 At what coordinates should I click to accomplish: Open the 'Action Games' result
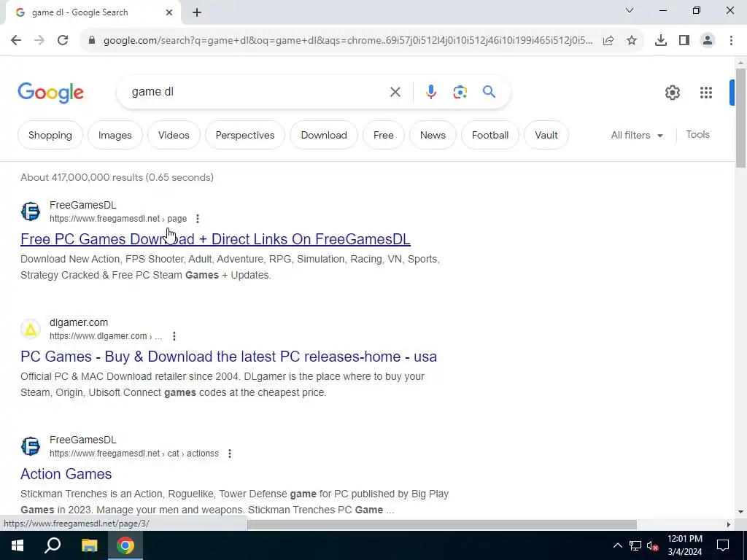66,474
